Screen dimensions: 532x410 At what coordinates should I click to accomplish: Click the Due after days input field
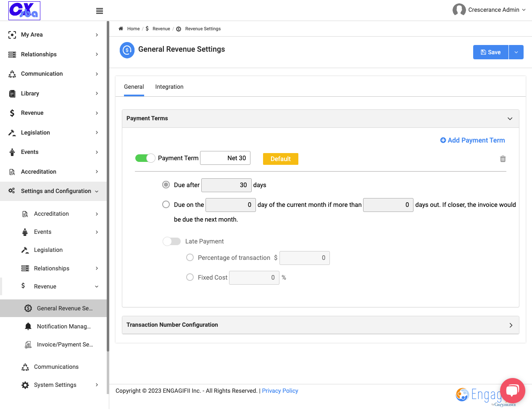pos(226,185)
